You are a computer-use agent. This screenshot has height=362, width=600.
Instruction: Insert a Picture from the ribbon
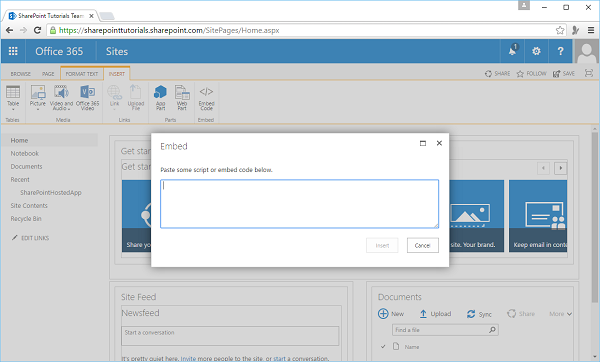click(x=38, y=97)
